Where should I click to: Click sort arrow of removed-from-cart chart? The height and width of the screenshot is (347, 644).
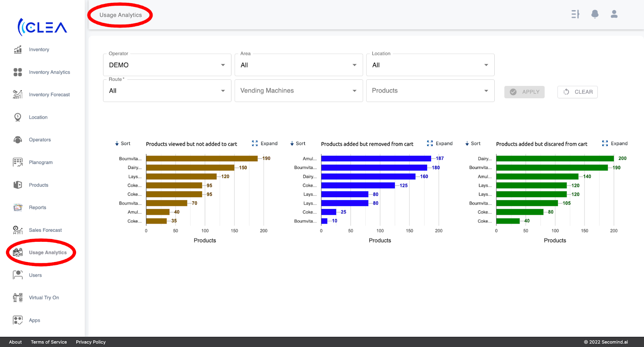point(292,143)
